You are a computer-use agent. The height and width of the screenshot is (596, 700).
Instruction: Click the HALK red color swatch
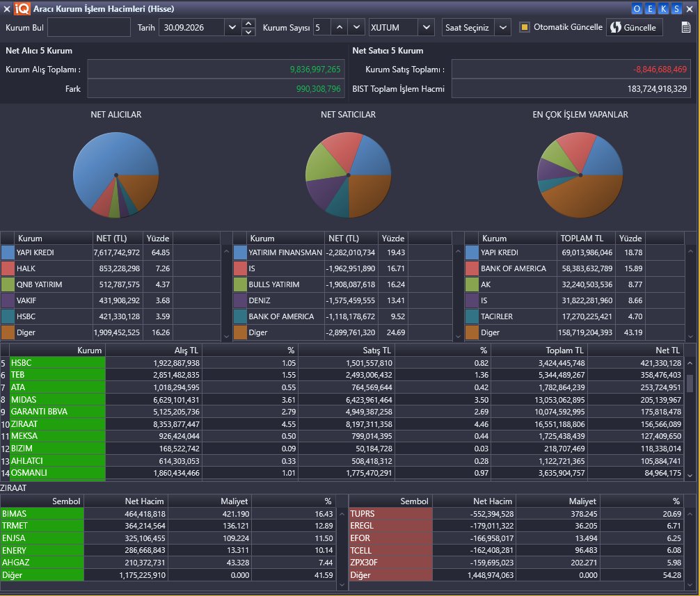click(8, 268)
